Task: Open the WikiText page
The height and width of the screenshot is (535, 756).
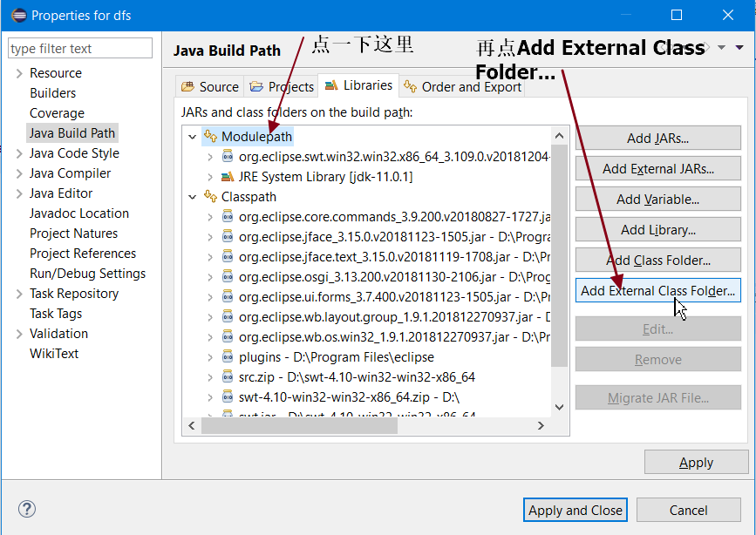Action: 54,354
